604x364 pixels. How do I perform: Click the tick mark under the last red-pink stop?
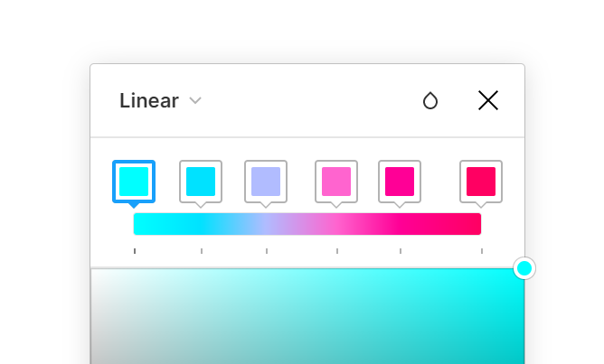pos(482,251)
